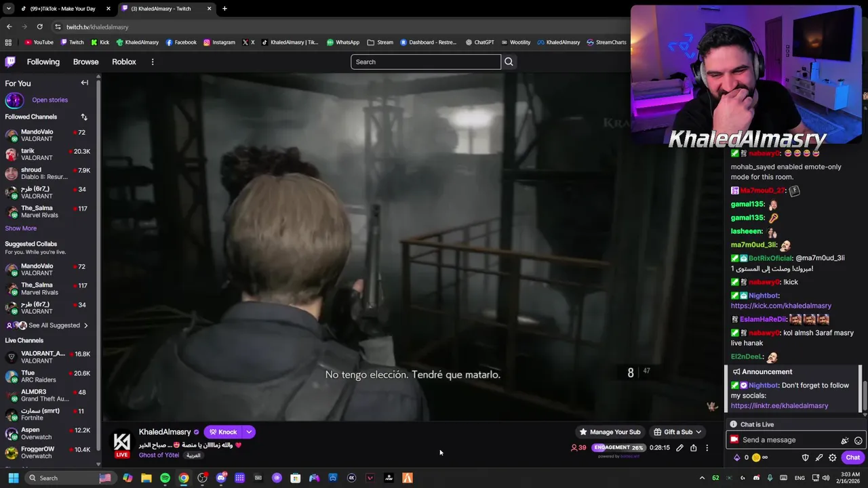The image size is (868, 488).
Task: Expand Show More followed channels
Action: (x=21, y=228)
